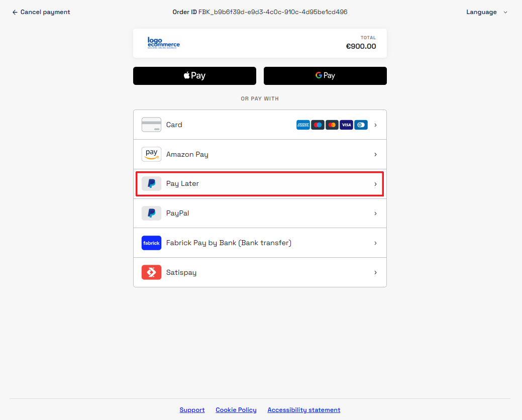The height and width of the screenshot is (420, 522).
Task: Click the Diners Club card logo
Action: [361, 125]
